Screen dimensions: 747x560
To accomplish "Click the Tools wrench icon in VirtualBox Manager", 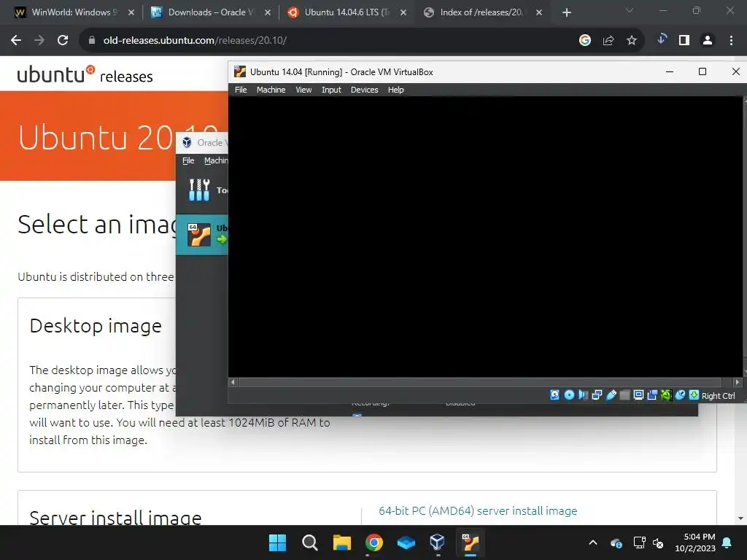I will [x=199, y=190].
